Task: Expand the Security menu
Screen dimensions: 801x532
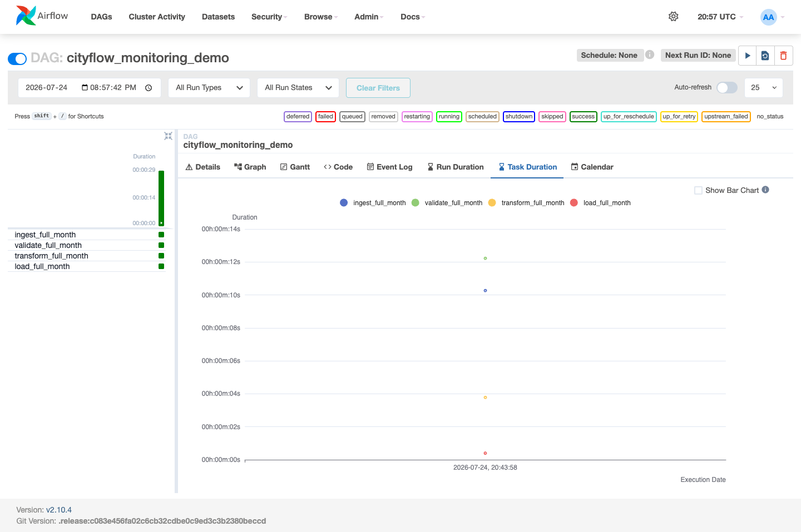Action: tap(269, 17)
